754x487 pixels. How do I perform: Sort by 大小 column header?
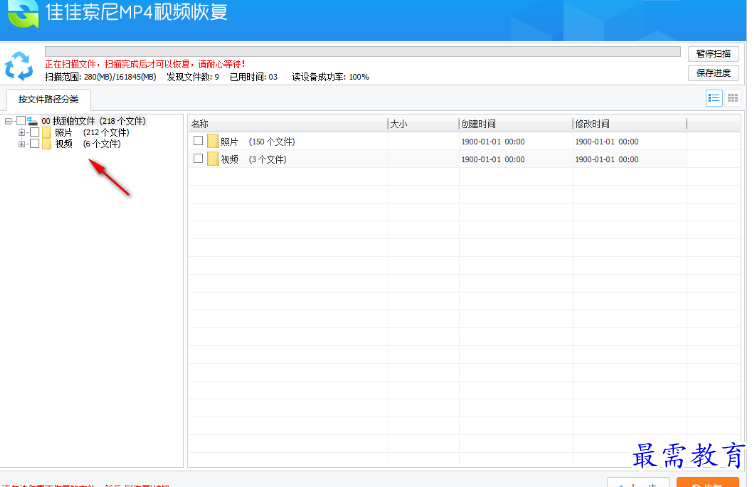coord(424,124)
